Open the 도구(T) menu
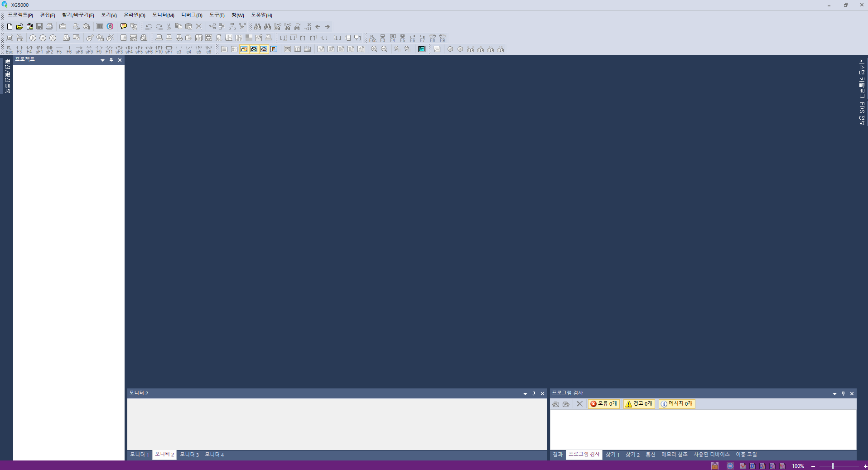868x470 pixels. pyautogui.click(x=217, y=15)
